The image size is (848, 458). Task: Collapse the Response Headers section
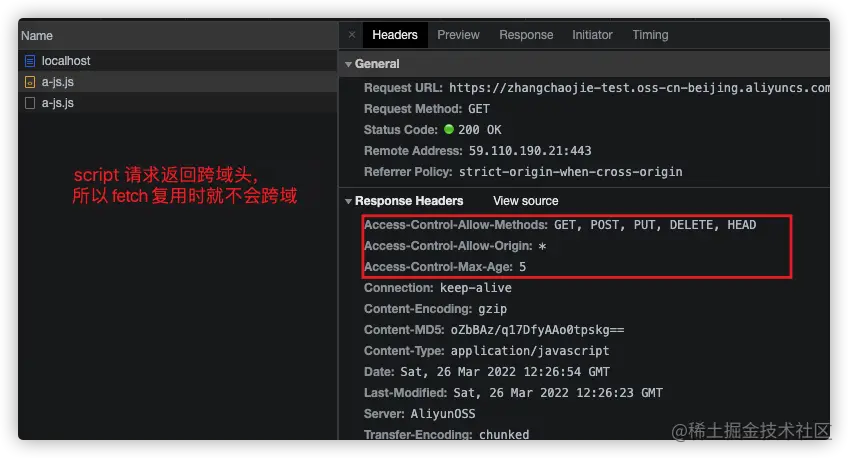click(x=348, y=201)
